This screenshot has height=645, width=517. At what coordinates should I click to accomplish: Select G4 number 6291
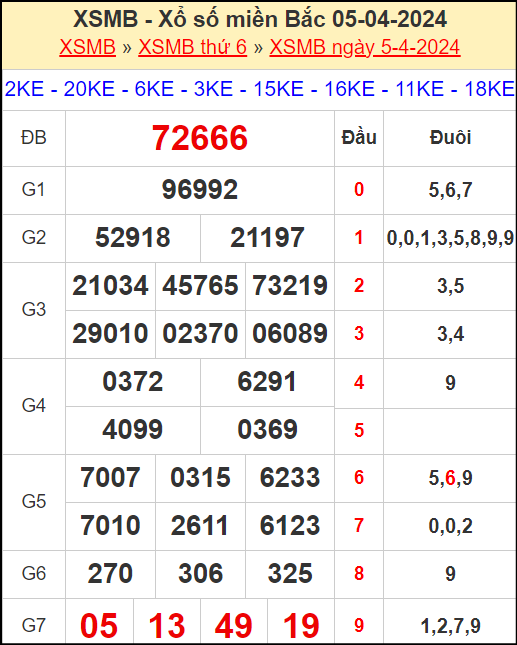point(267,382)
